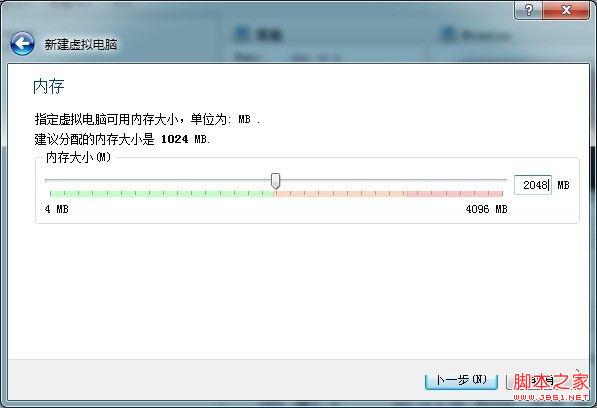Click the 4 MB minimum label

[x=57, y=209]
